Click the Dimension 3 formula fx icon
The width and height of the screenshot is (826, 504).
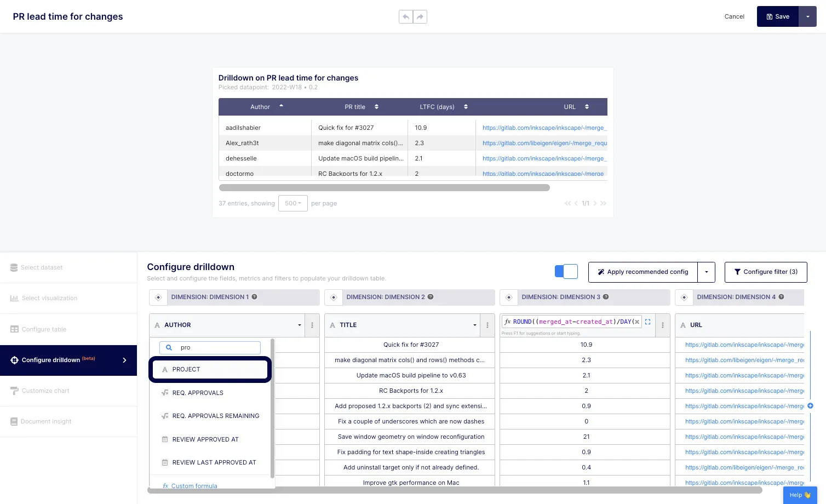[x=508, y=321]
